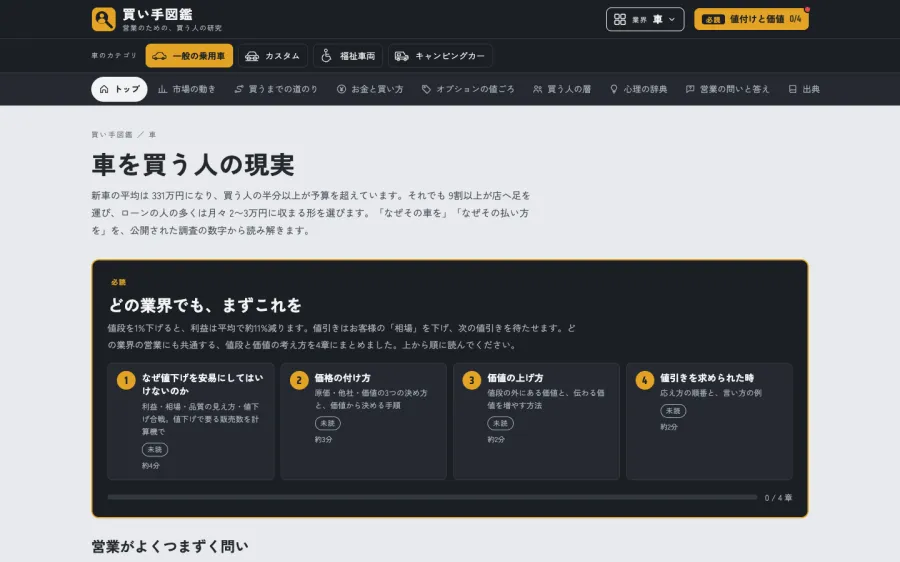The width and height of the screenshot is (900, 562).
Task: Open the 買う人の層 tab
Action: pyautogui.click(x=561, y=89)
